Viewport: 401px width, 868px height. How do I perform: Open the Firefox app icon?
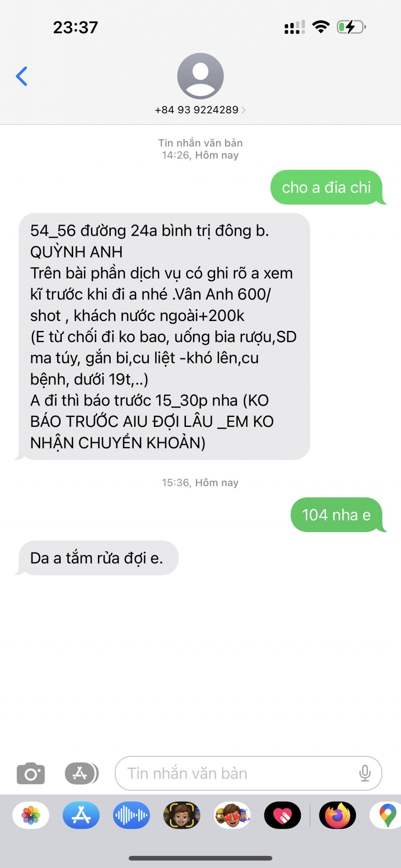(x=338, y=815)
